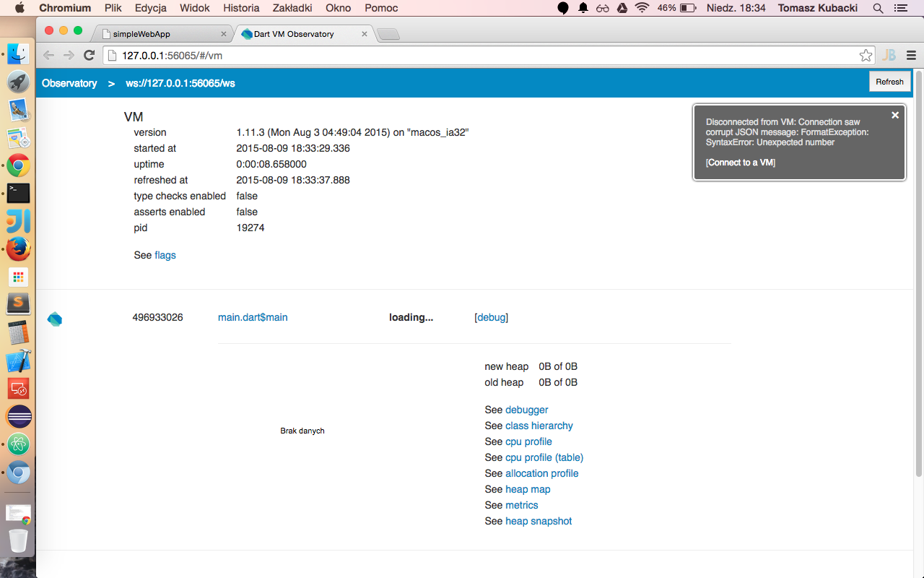Open the flags link

(165, 255)
